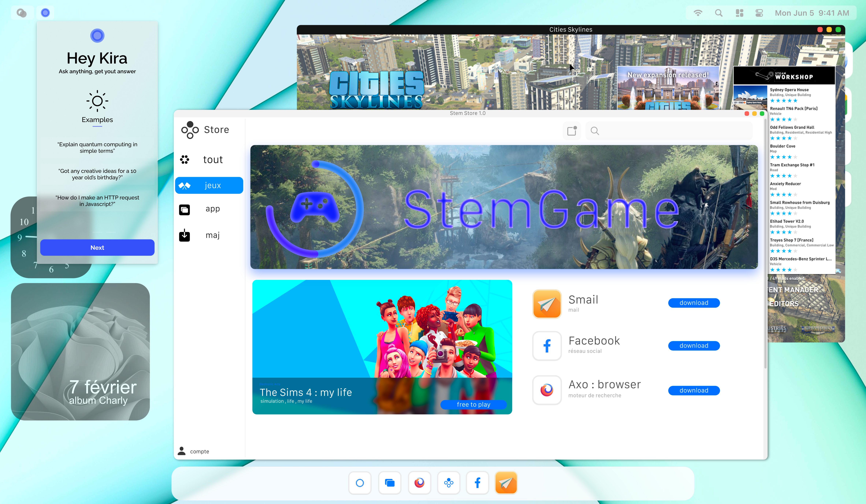The image size is (866, 504).
Task: Click the Store logo icon in the sidebar
Action: (190, 130)
